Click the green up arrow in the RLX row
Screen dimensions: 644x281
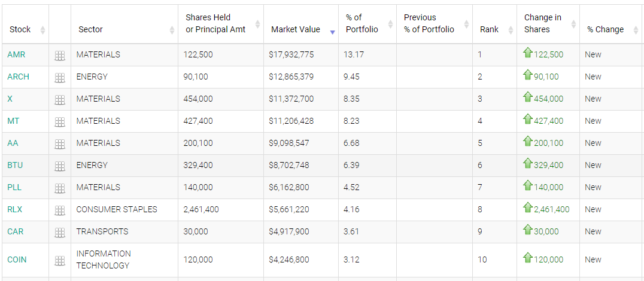pyautogui.click(x=528, y=207)
